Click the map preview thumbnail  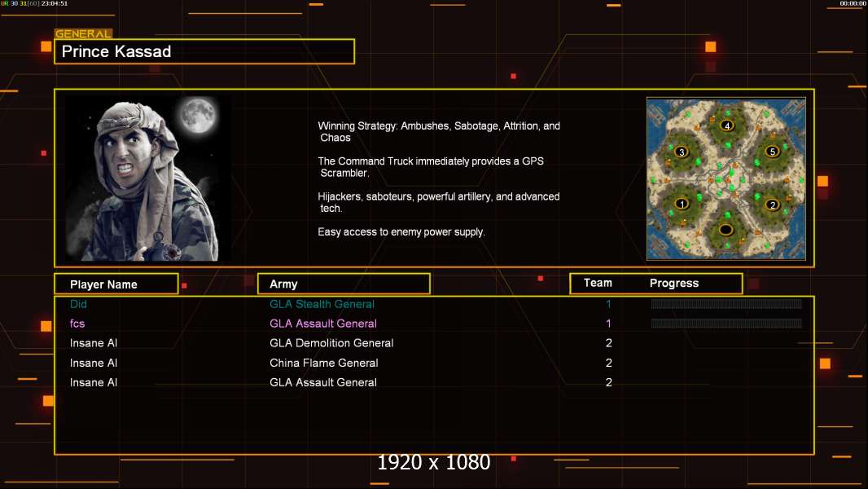click(726, 178)
